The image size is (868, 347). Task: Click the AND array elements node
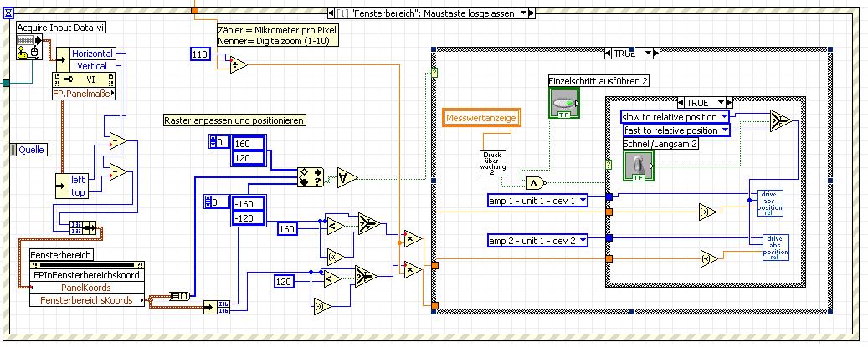347,177
